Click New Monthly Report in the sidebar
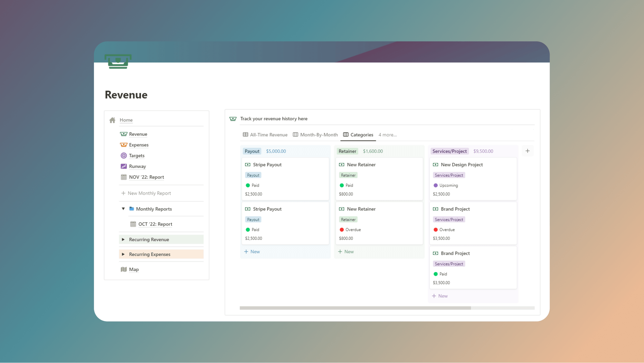This screenshot has width=644, height=363. 149,193
